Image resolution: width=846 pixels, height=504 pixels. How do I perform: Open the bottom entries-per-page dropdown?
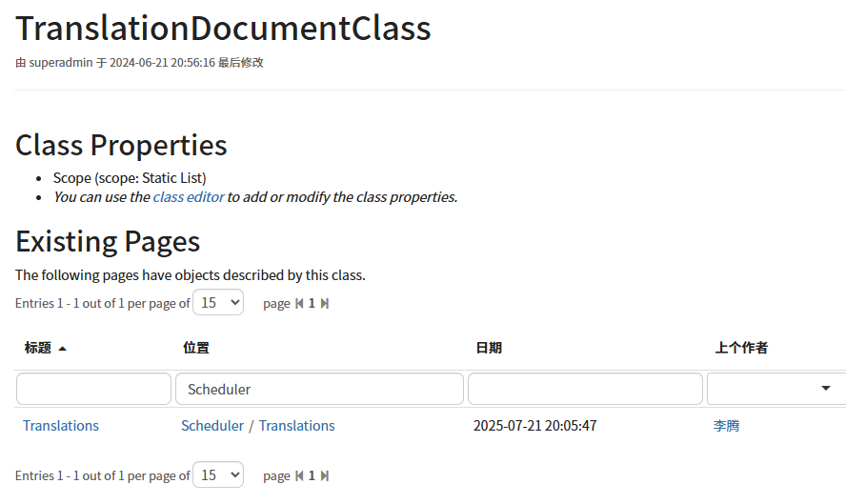(218, 474)
